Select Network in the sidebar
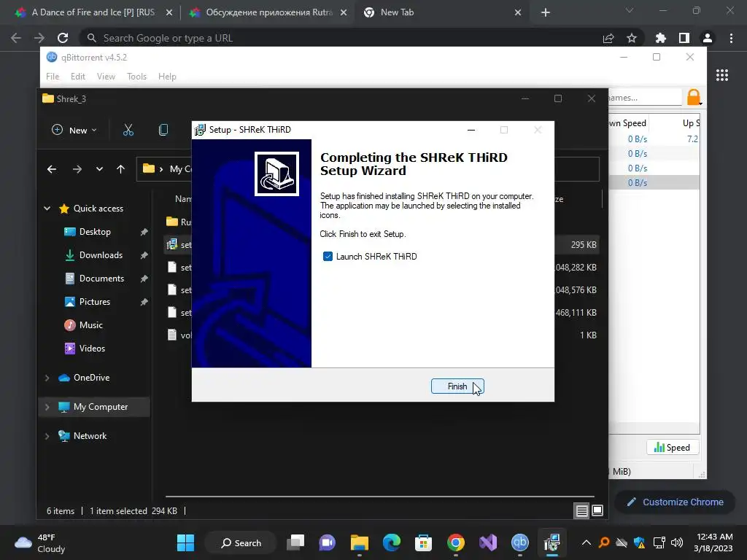Screen dimensions: 747x560 coord(90,436)
